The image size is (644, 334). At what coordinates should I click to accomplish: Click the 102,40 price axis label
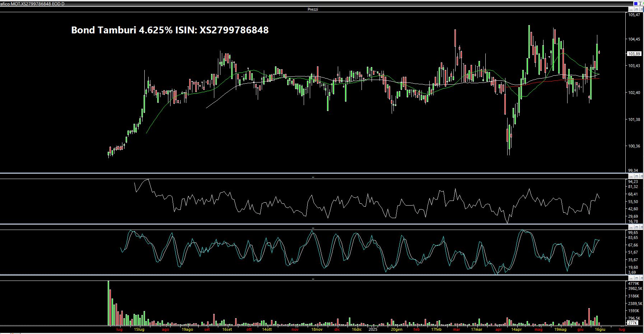634,93
